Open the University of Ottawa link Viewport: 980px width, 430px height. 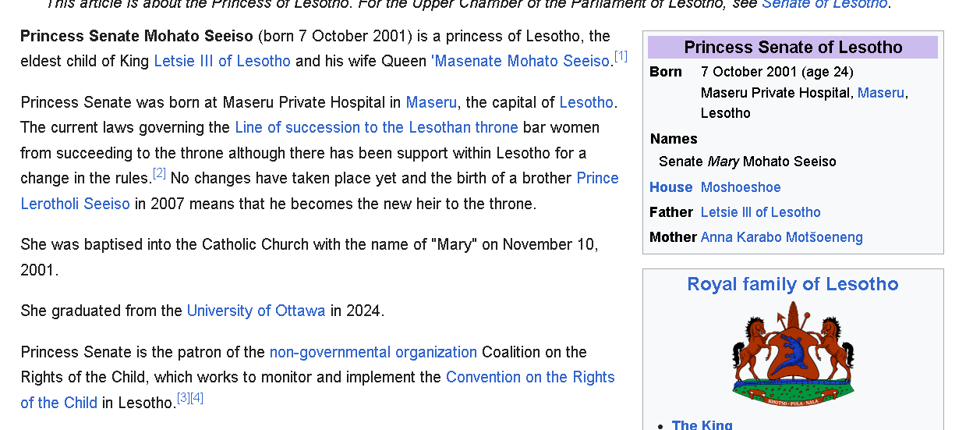[x=256, y=311]
